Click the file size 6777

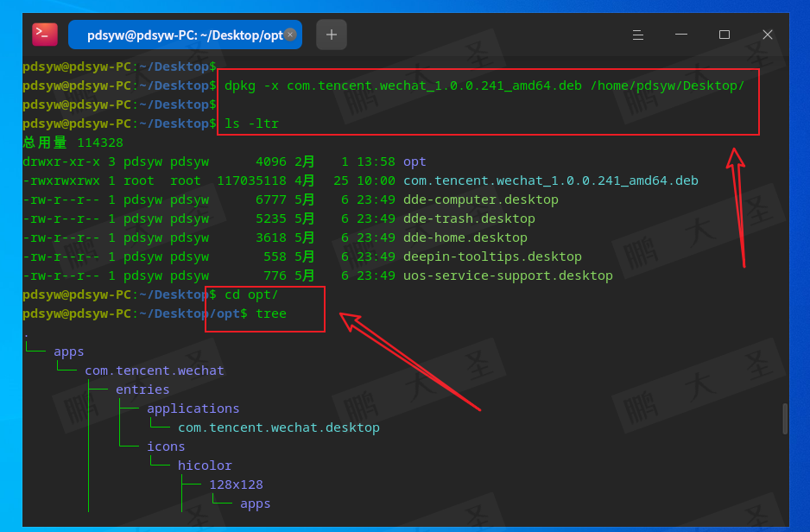[270, 199]
